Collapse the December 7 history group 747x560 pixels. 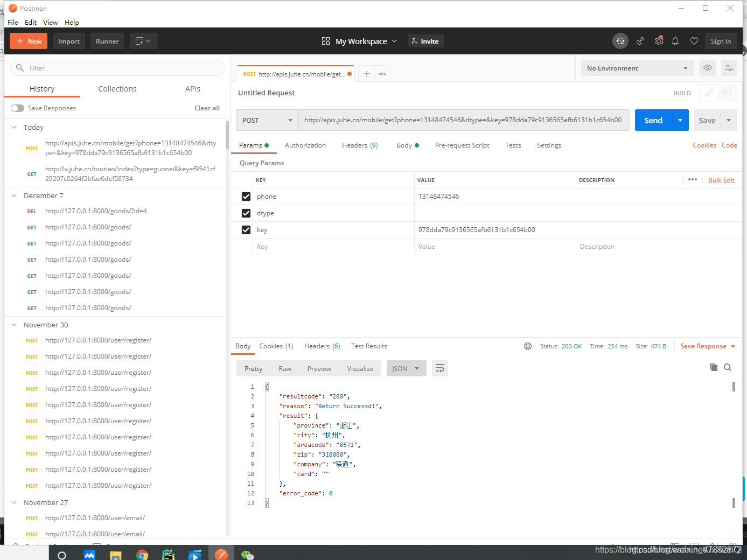[x=14, y=195]
